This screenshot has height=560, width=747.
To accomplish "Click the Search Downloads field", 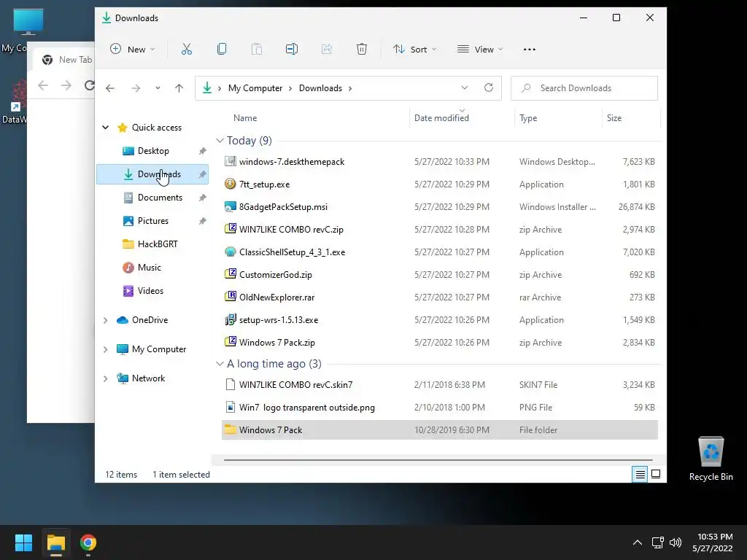I will click(x=584, y=88).
